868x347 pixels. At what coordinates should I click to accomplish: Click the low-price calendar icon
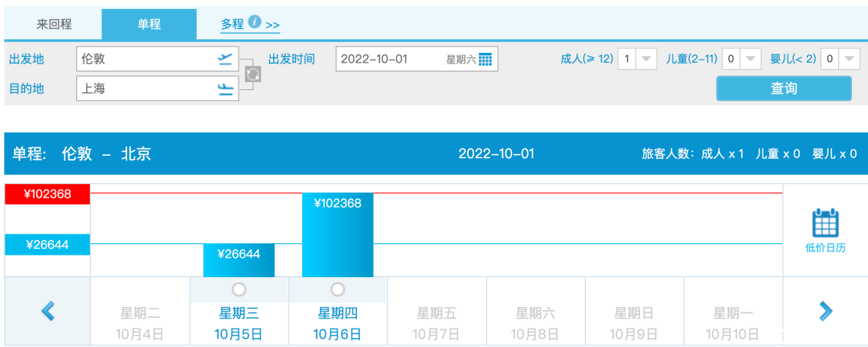825,222
